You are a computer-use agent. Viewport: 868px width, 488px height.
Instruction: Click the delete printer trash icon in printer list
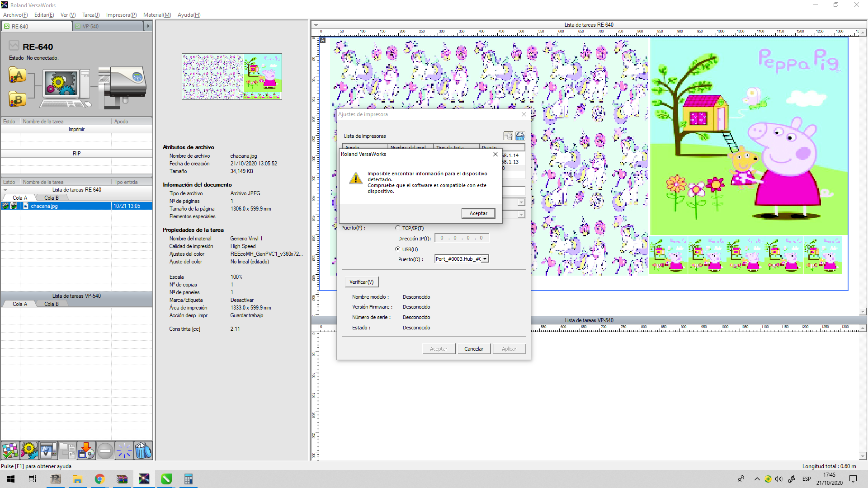click(520, 136)
